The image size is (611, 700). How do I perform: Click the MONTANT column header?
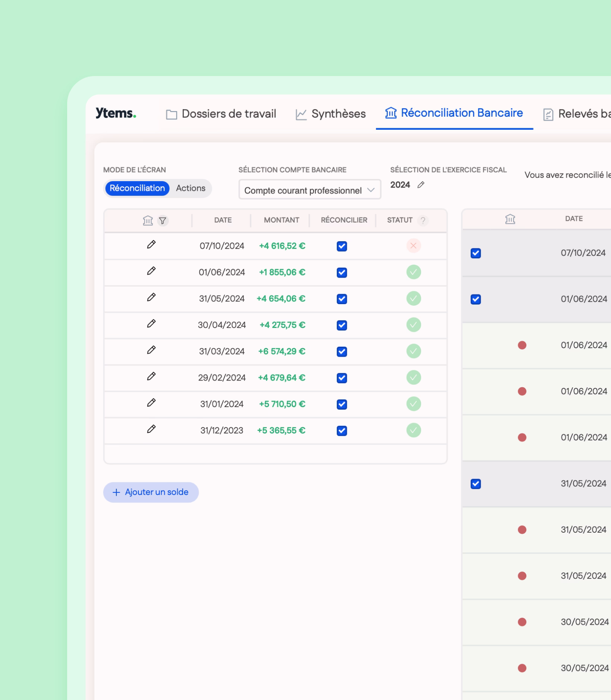(x=281, y=220)
